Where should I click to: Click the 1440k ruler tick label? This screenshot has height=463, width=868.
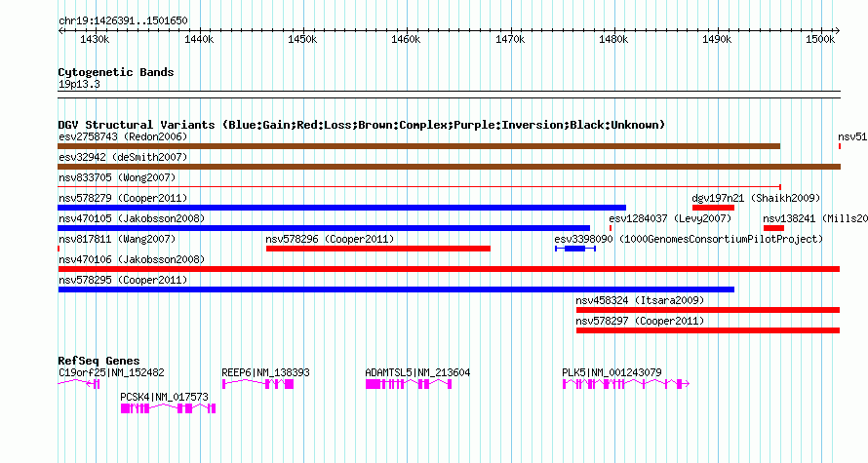199,39
